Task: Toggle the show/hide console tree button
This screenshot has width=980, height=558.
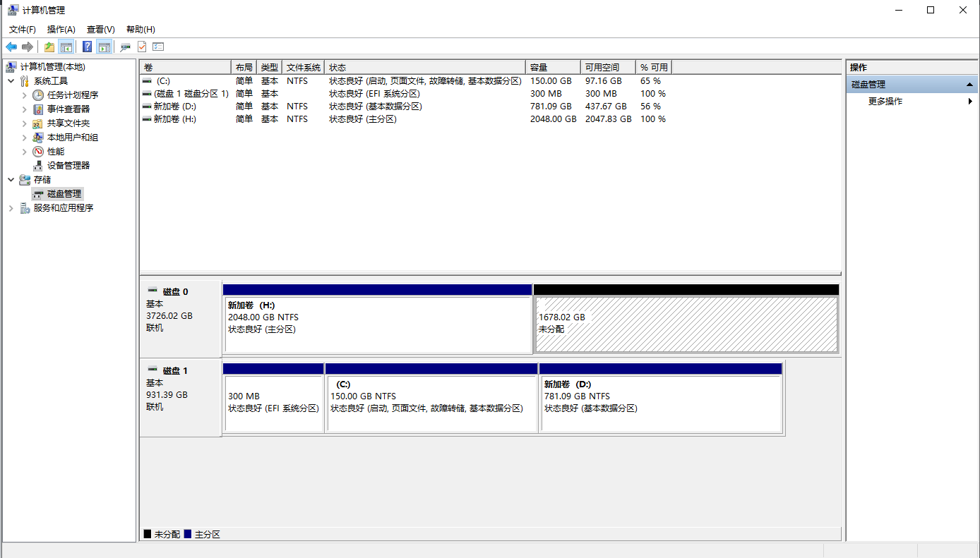Action: point(66,47)
